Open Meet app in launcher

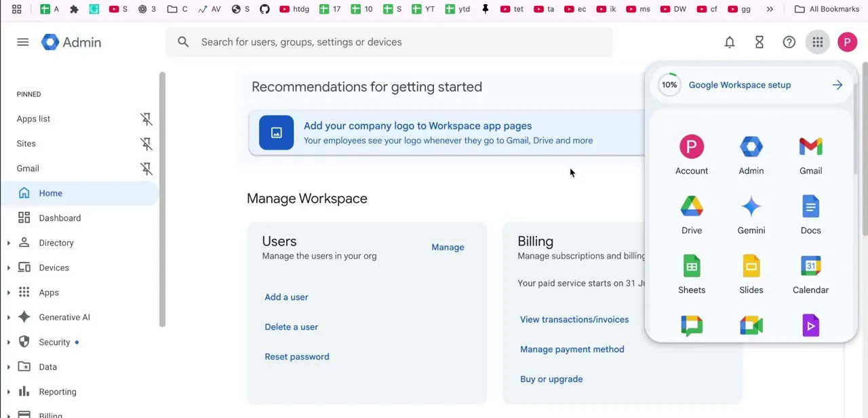pyautogui.click(x=751, y=326)
